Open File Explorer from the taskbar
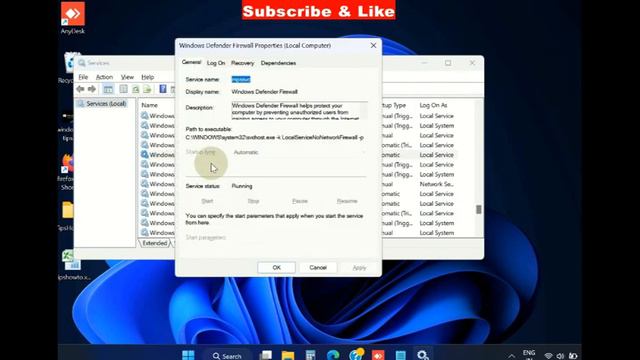 point(288,355)
